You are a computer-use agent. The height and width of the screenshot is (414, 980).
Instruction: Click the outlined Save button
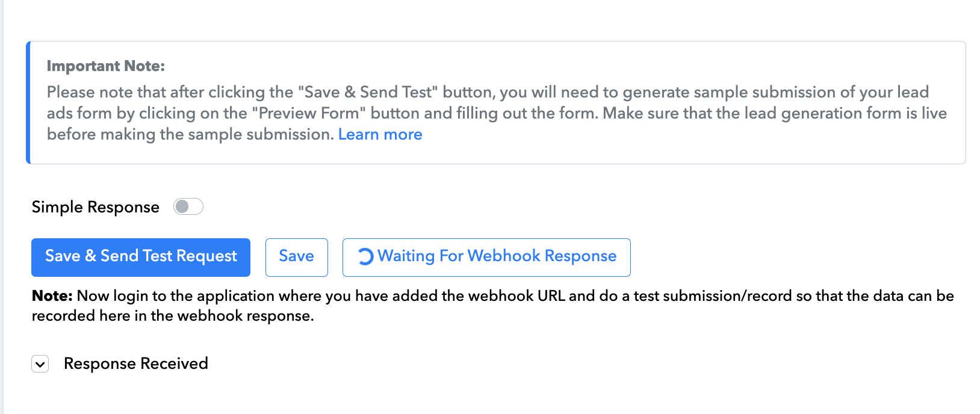[x=297, y=258]
